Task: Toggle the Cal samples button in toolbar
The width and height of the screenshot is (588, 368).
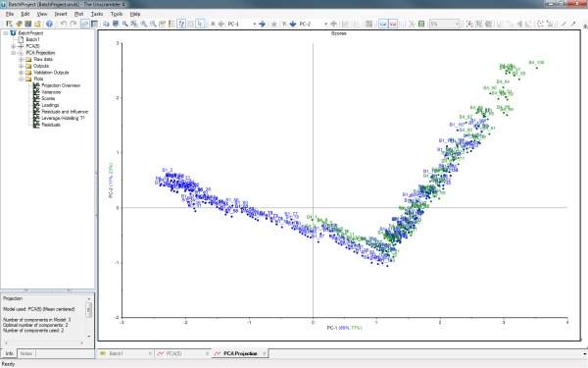Action: pos(383,24)
